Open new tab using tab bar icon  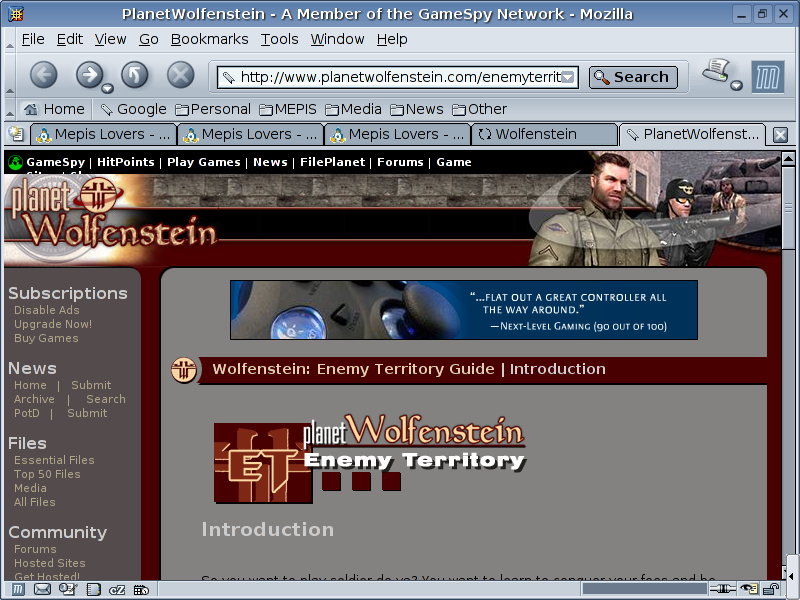point(17,134)
